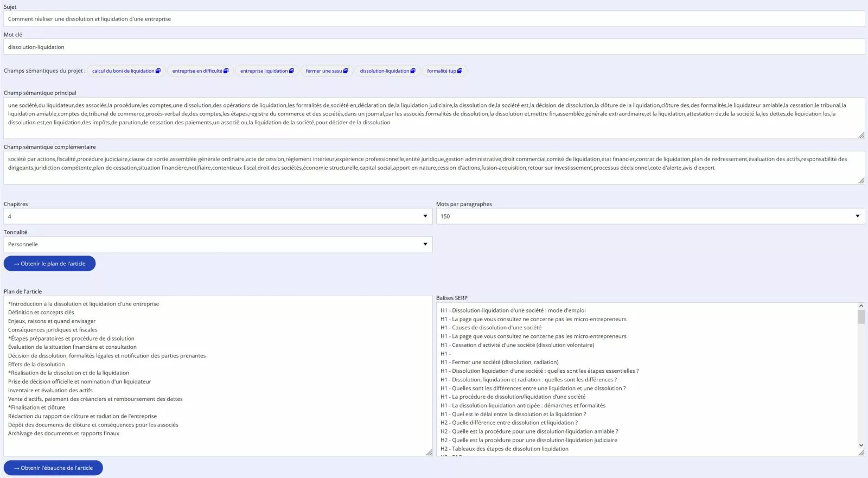Viewport: 868px width, 478px height.
Task: Click line '*Finalisation et clôture'
Action: coord(36,407)
